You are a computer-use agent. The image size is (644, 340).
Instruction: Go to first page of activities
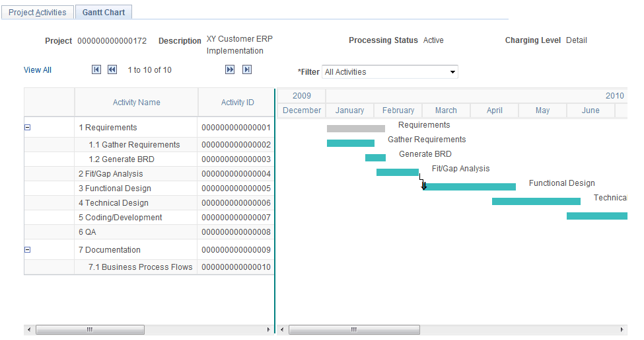pyautogui.click(x=96, y=69)
